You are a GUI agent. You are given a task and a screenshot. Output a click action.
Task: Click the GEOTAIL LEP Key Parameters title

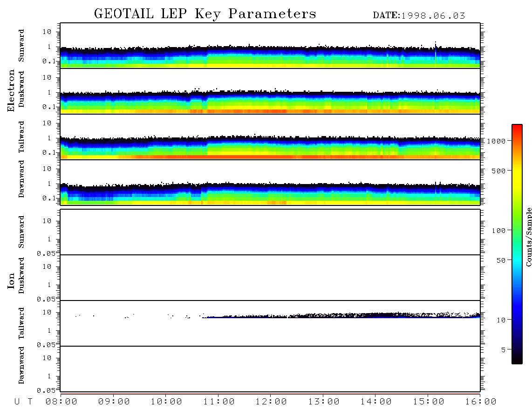[x=205, y=14]
